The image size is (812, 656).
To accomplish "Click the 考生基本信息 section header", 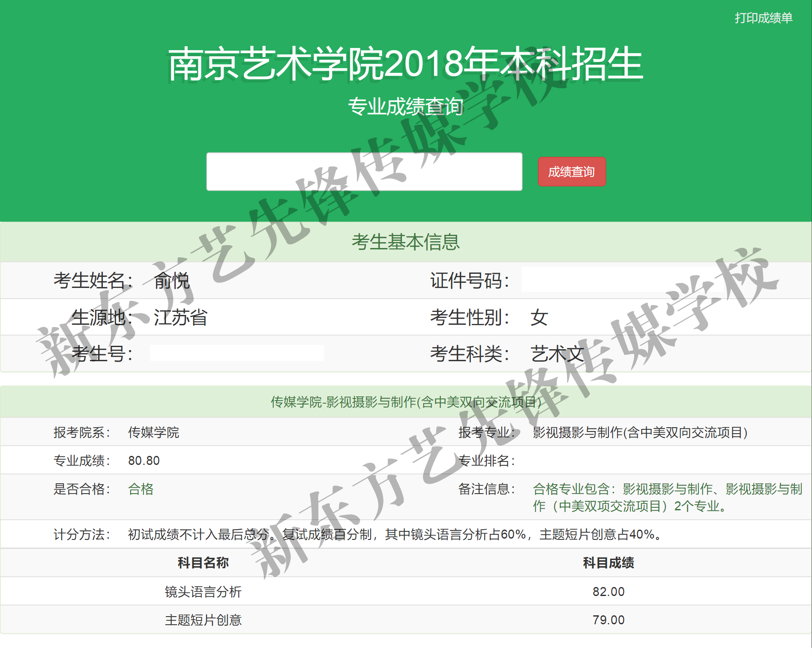I will click(x=405, y=242).
